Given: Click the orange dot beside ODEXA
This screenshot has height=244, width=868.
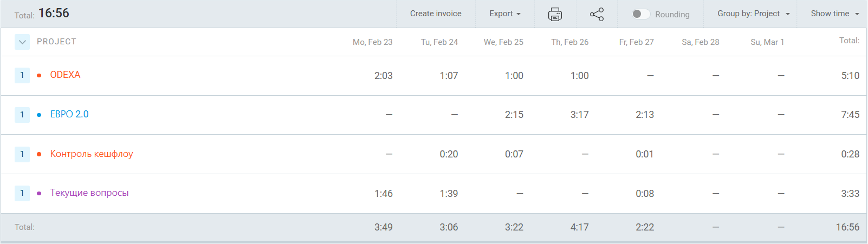Looking at the screenshot, I should point(39,76).
